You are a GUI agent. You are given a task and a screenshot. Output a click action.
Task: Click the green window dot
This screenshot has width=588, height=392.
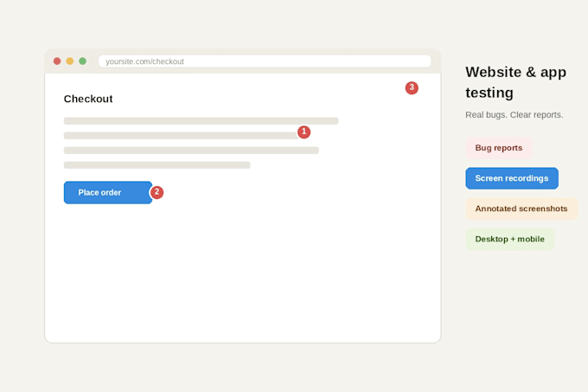point(82,61)
